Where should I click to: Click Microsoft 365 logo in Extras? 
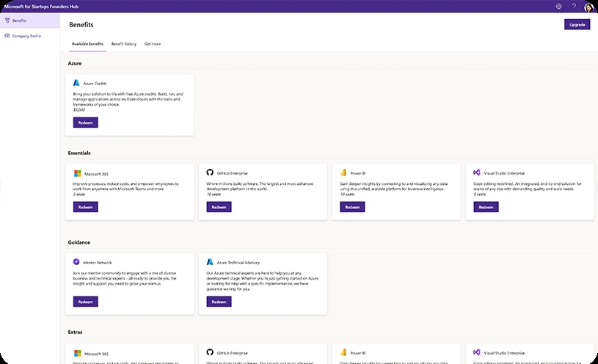click(x=78, y=353)
